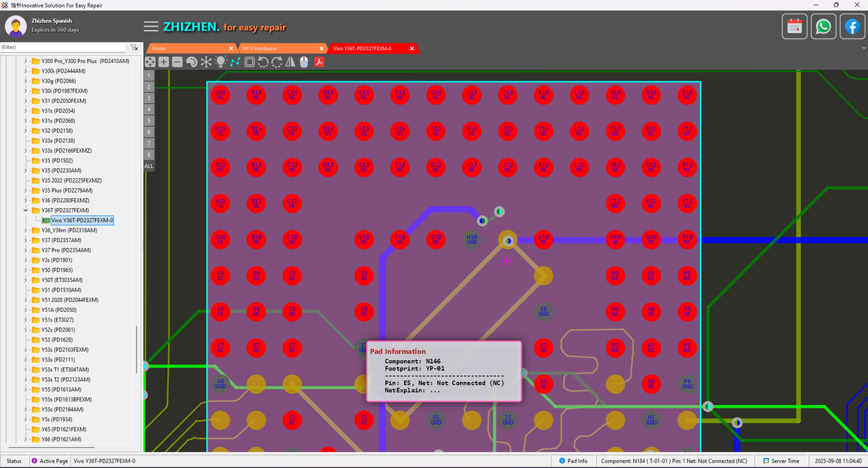Click the fit to frame icon
The image size is (868, 468).
pos(250,62)
